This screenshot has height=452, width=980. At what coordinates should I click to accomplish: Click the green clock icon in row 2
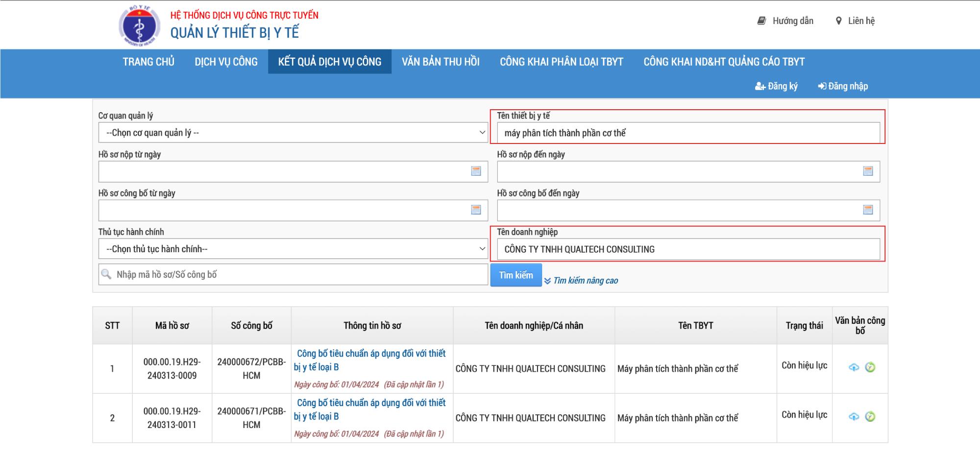870,417
